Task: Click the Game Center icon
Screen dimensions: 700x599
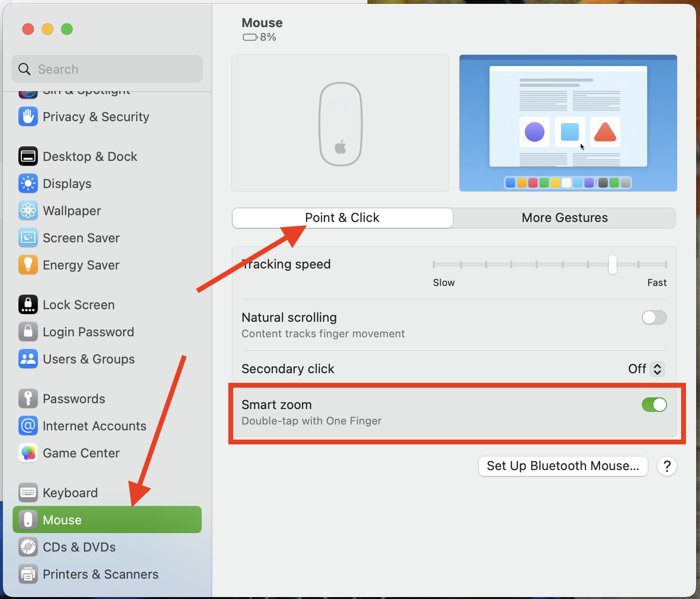Action: [x=28, y=453]
